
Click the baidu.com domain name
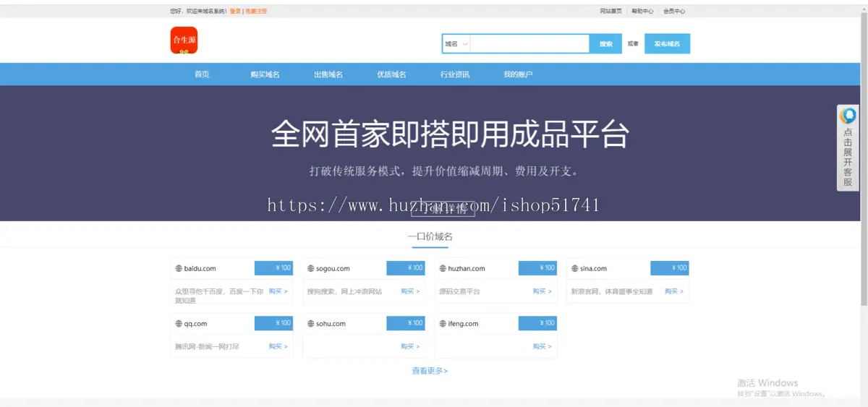(x=200, y=268)
